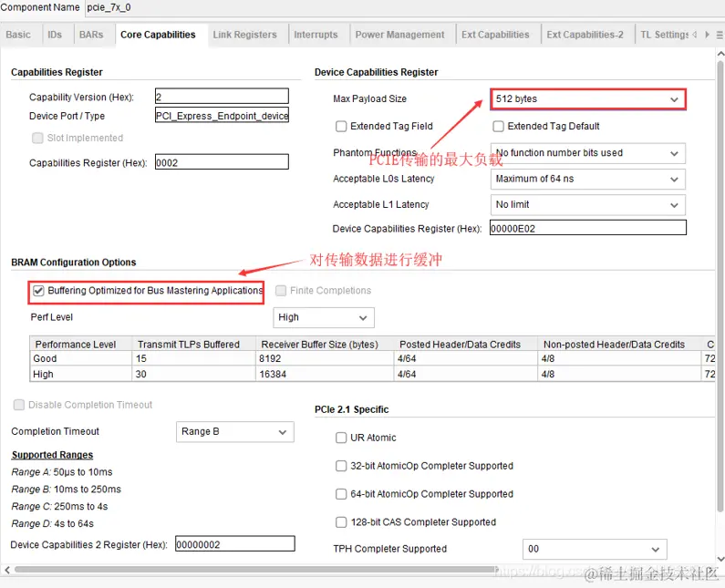
Task: Uncheck Buffering Optimized for Bus Mastering Applications
Action: 39,291
